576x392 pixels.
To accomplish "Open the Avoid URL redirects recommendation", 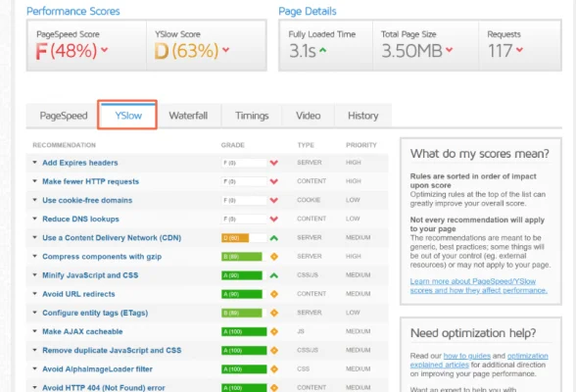I will click(x=78, y=294).
